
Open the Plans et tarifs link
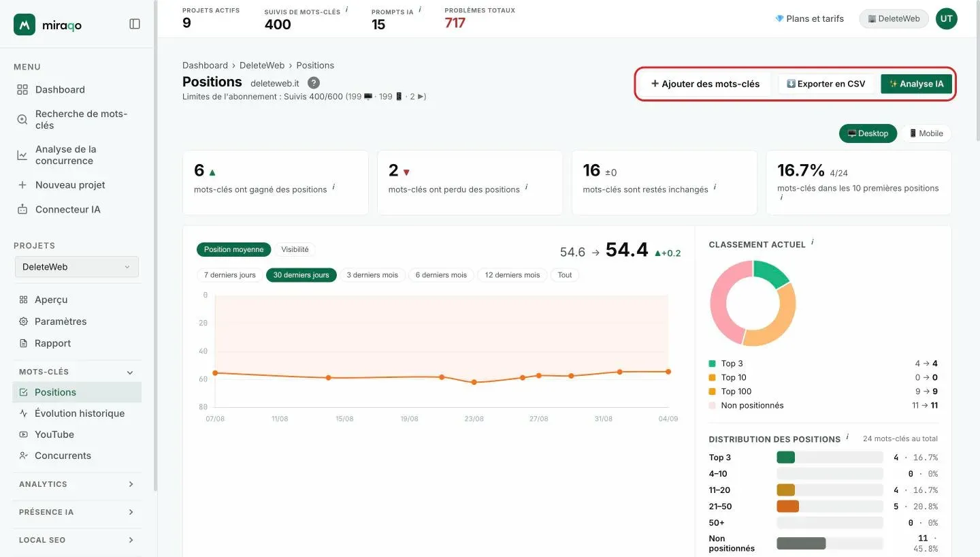pyautogui.click(x=809, y=19)
